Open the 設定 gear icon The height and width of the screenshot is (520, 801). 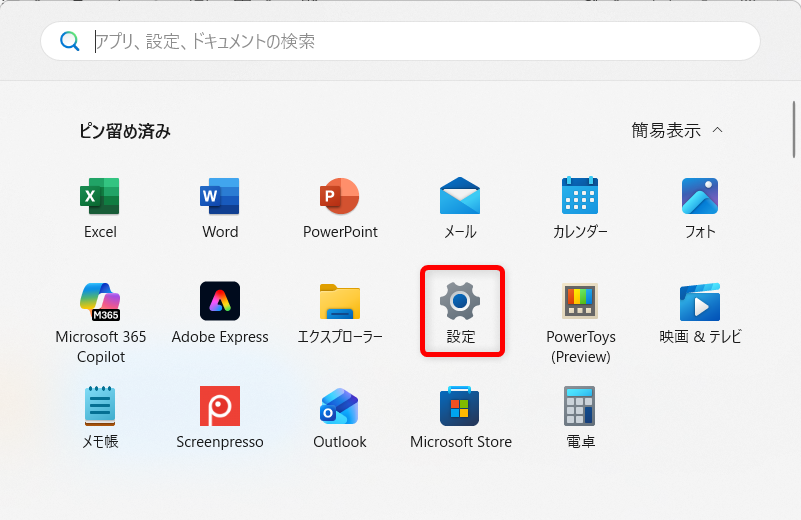(x=460, y=301)
